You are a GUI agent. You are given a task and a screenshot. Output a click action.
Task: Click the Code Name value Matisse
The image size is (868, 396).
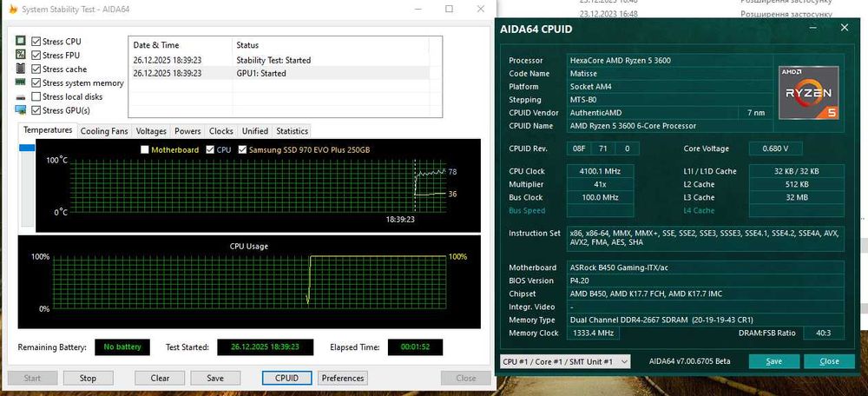coord(669,73)
